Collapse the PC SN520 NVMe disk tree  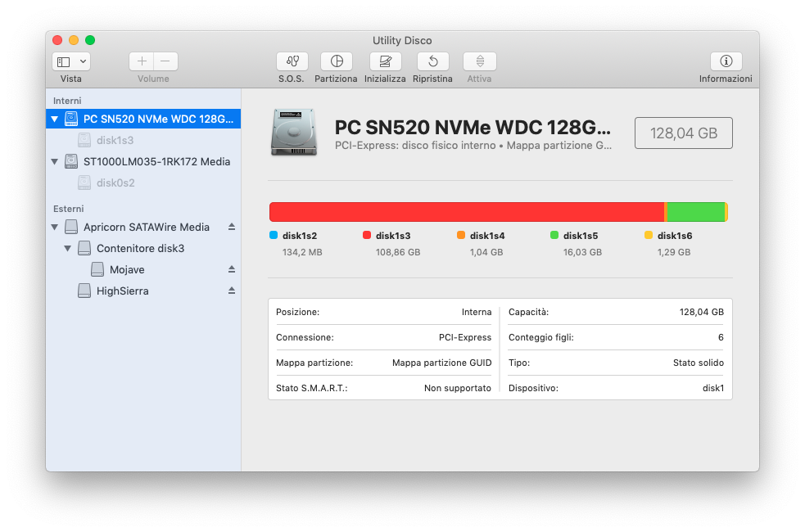(x=54, y=119)
